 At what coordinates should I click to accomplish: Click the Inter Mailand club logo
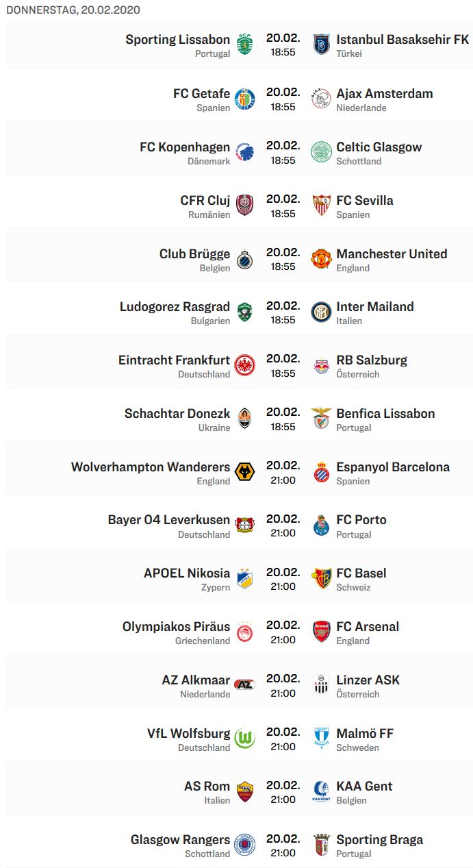point(321,312)
